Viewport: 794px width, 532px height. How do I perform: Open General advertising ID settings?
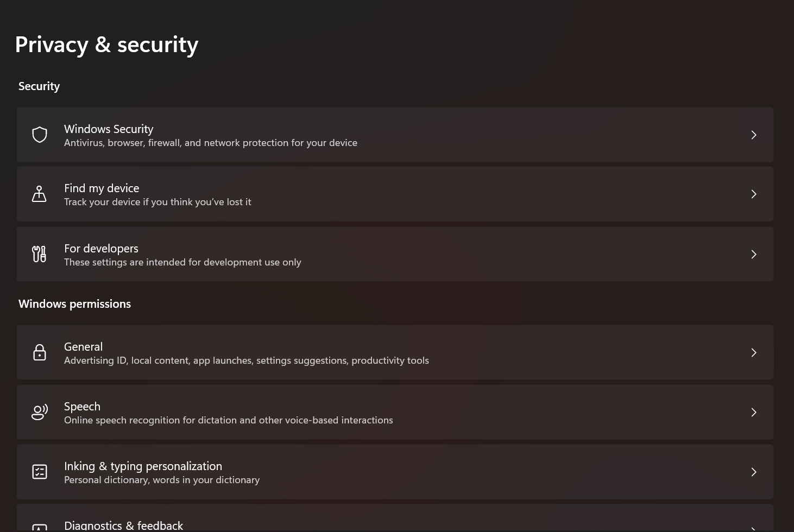(395, 352)
